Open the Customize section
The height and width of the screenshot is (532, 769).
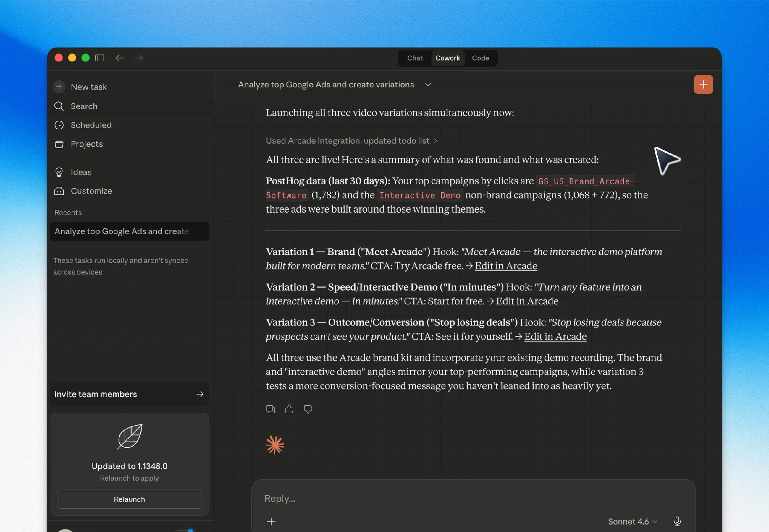tap(91, 191)
